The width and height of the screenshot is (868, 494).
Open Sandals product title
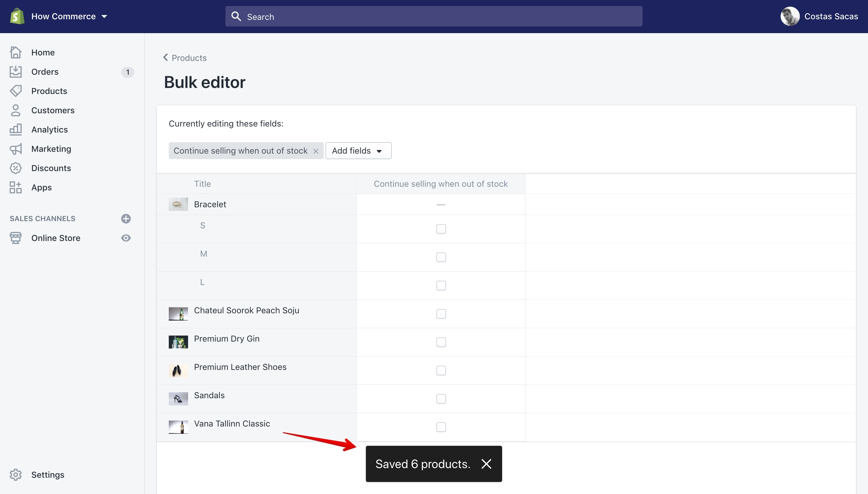pyautogui.click(x=209, y=395)
